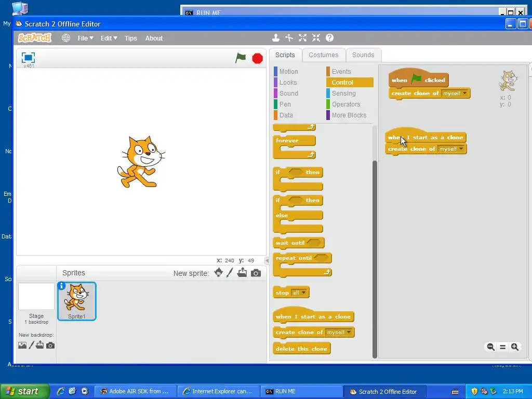Viewport: 532px width, 399px height.
Task: Select the Grow sprite tool
Action: [x=303, y=37]
